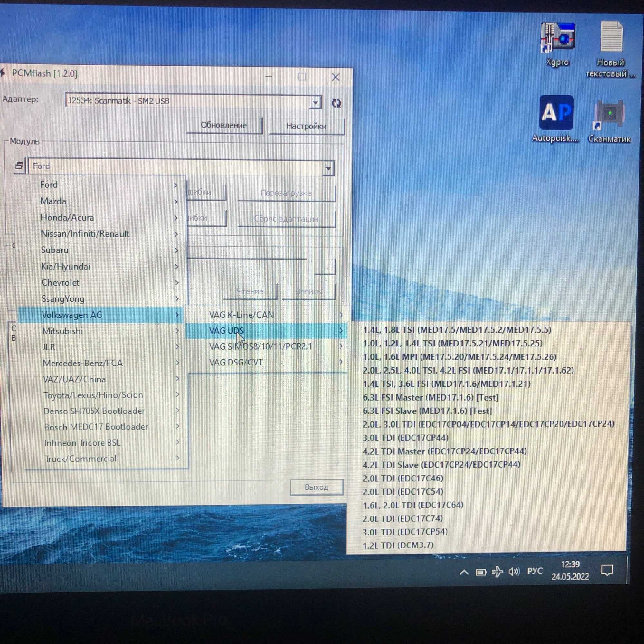Image resolution: width=644 pixels, height=644 pixels.
Task: Expand the Mitsubishi submenu
Action: (102, 331)
